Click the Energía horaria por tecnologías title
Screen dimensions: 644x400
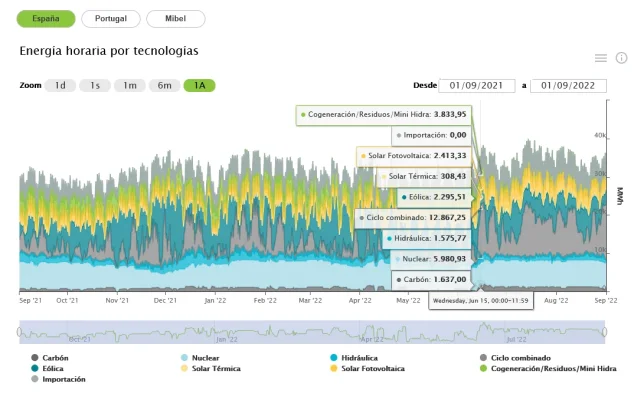(x=109, y=51)
